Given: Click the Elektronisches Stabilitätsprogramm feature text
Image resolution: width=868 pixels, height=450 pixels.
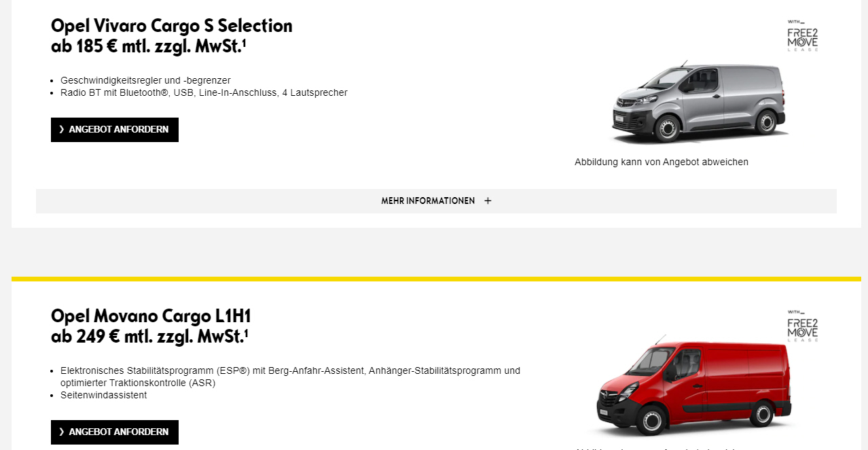Looking at the screenshot, I should pos(290,377).
